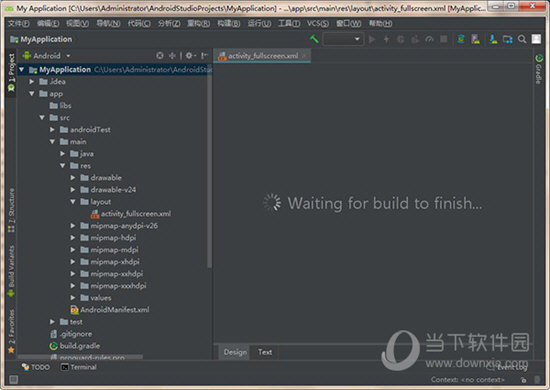This screenshot has width=550, height=390.
Task: Open the Terminal tool window
Action: point(79,367)
